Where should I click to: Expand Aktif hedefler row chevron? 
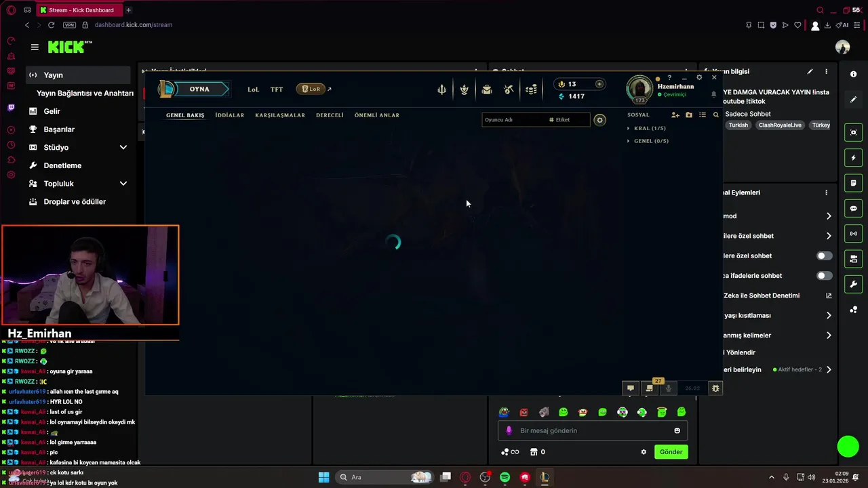coord(829,370)
